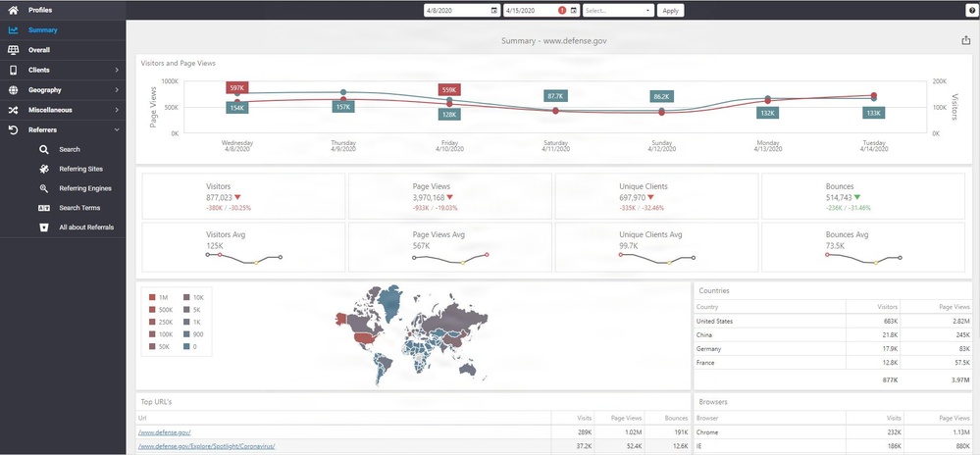The image size is (980, 455).
Task: Click the 597K data label on chart
Action: (x=236, y=88)
